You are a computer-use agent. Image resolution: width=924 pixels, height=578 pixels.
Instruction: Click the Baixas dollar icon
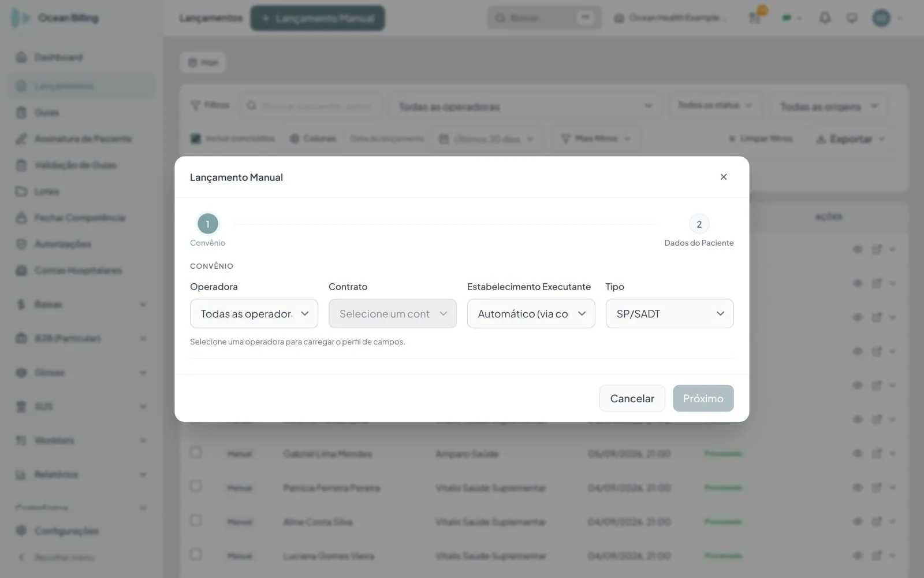pyautogui.click(x=21, y=304)
